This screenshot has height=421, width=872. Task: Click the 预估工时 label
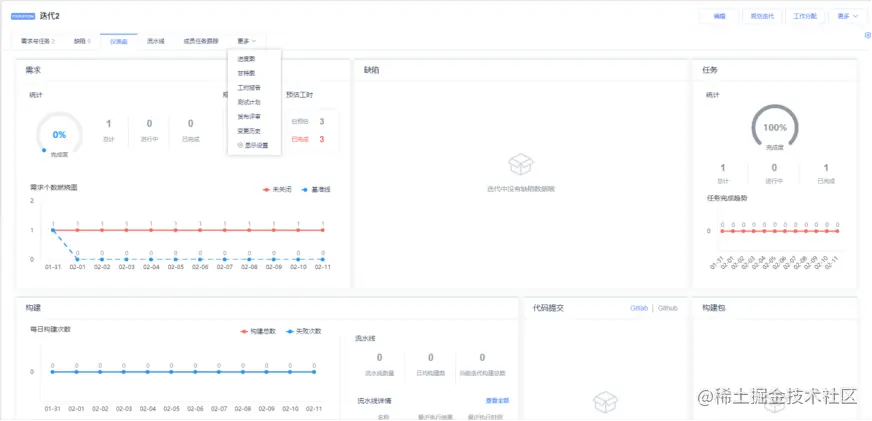(x=300, y=95)
